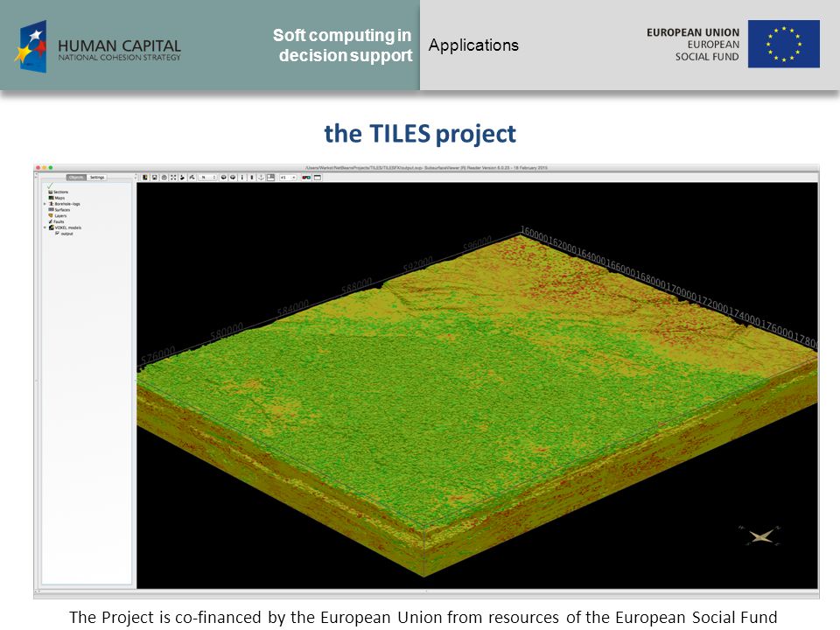Click 'Soft computing in decision support' header
This screenshot has height=630, width=840.
pos(343,45)
